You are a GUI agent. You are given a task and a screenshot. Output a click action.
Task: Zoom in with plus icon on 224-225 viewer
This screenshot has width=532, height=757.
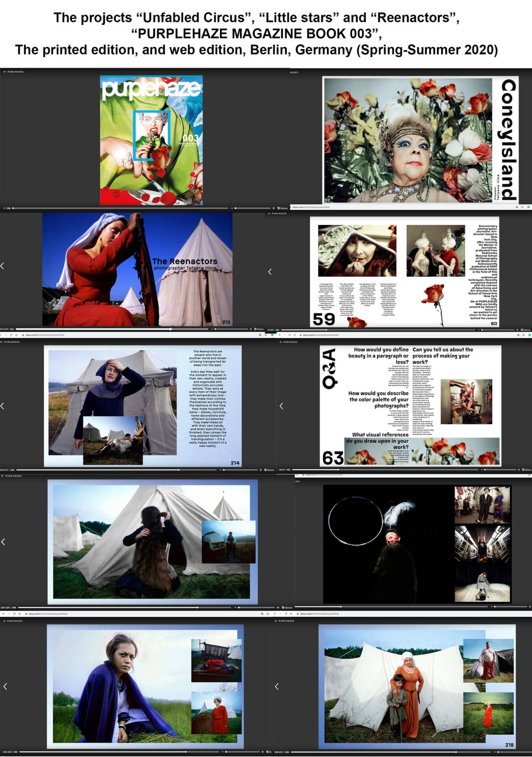278,607
